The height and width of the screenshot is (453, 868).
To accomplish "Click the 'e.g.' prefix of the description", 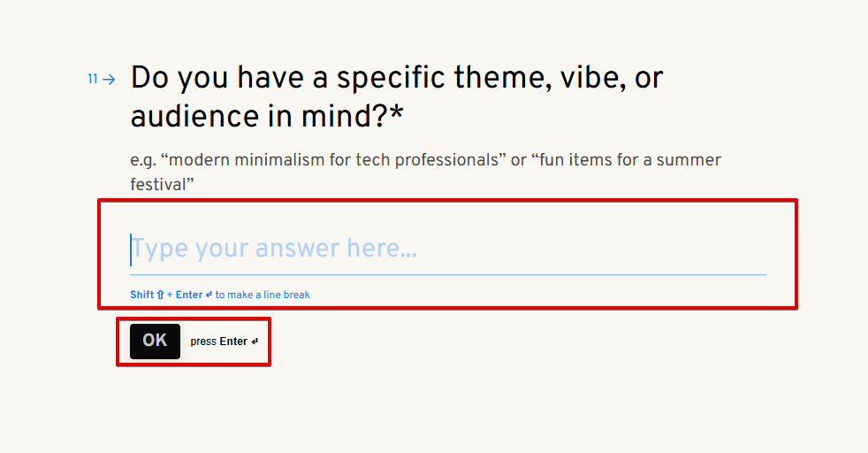I will point(142,161).
